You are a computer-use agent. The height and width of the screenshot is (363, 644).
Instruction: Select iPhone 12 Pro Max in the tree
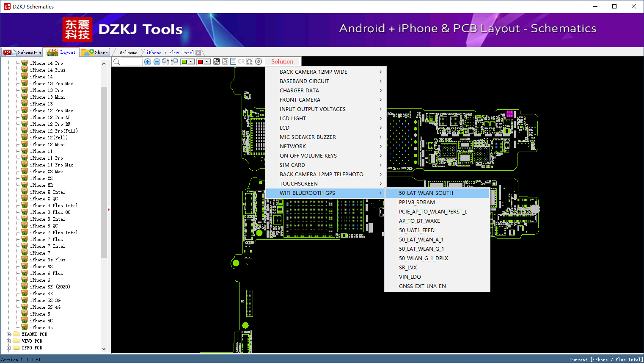51,111
